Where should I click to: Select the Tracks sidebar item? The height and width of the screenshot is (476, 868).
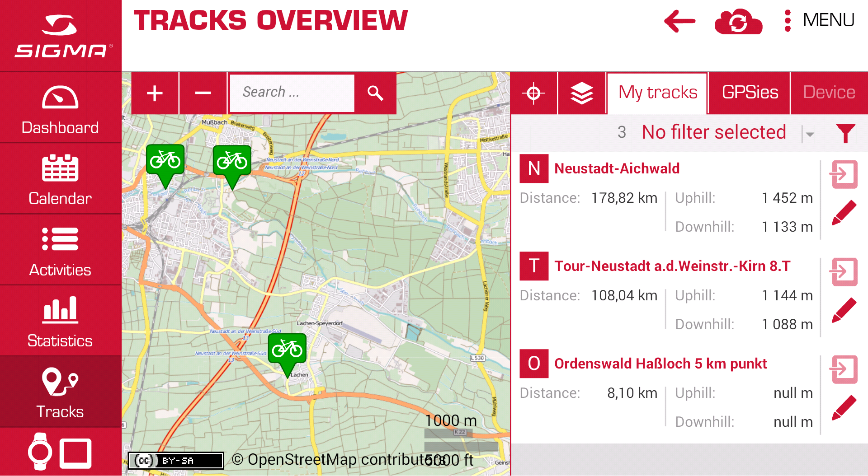click(x=60, y=391)
